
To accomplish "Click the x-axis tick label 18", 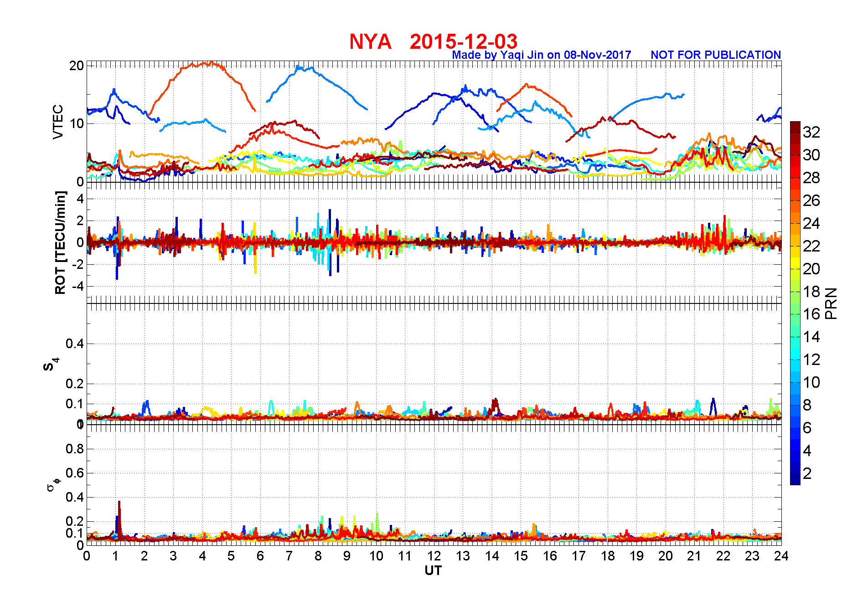I will click(608, 556).
